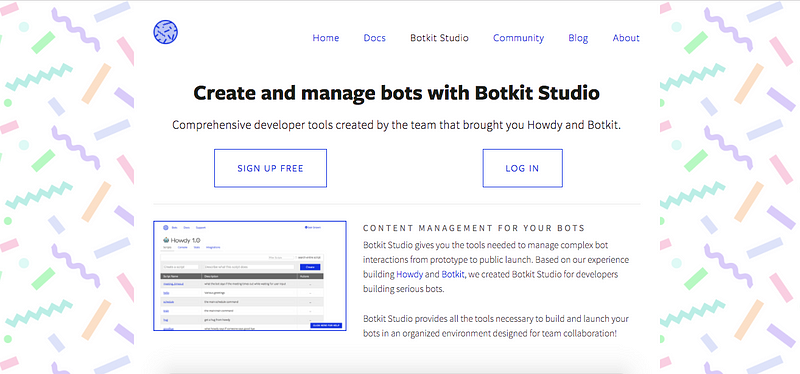Visit the Blog from the navigation

point(578,38)
